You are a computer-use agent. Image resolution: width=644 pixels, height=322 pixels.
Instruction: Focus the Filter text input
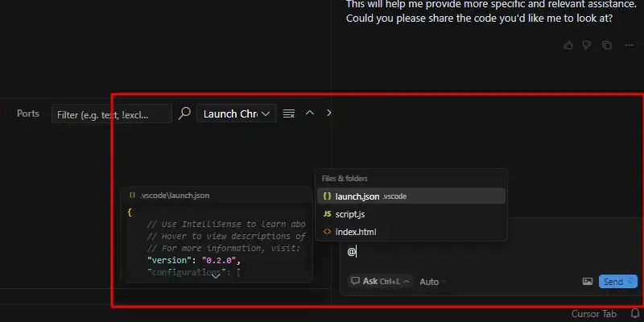112,114
